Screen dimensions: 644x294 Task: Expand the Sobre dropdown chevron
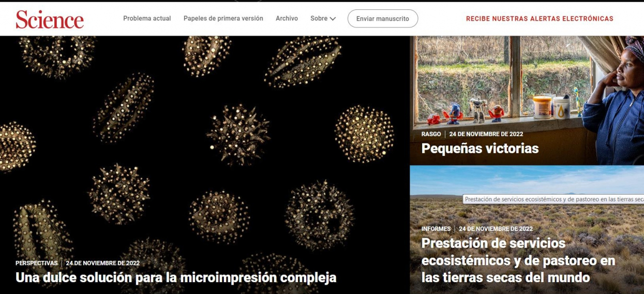click(333, 19)
